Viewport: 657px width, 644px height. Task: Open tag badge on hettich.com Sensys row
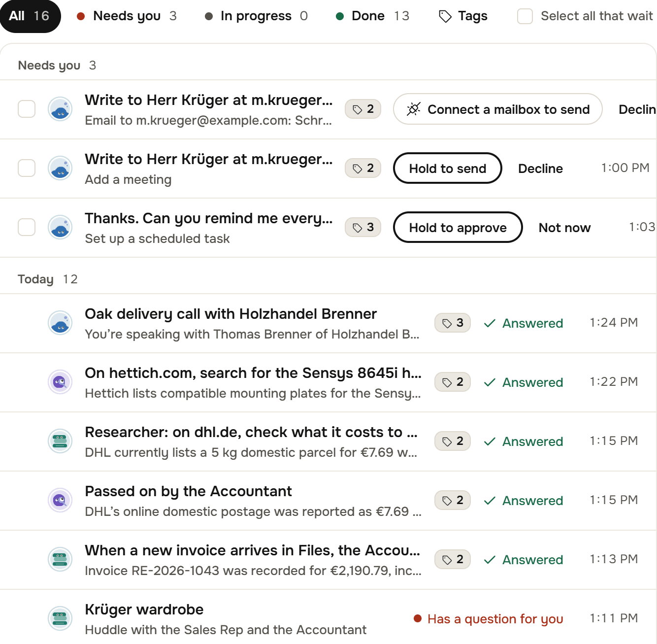coord(453,382)
